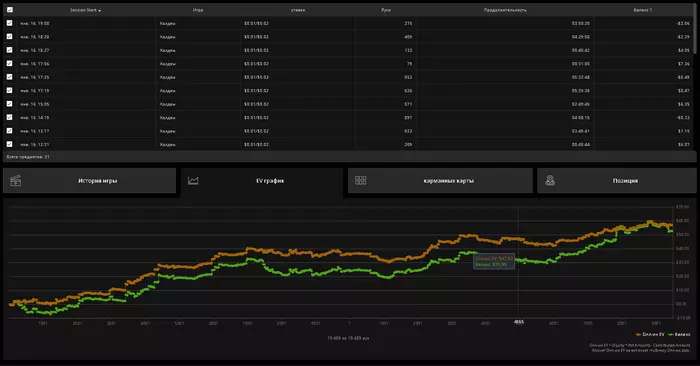Select the $6.07 balance cell

(684, 145)
